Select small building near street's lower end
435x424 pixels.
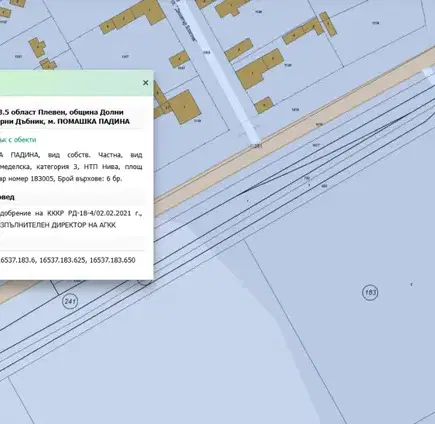point(264,105)
